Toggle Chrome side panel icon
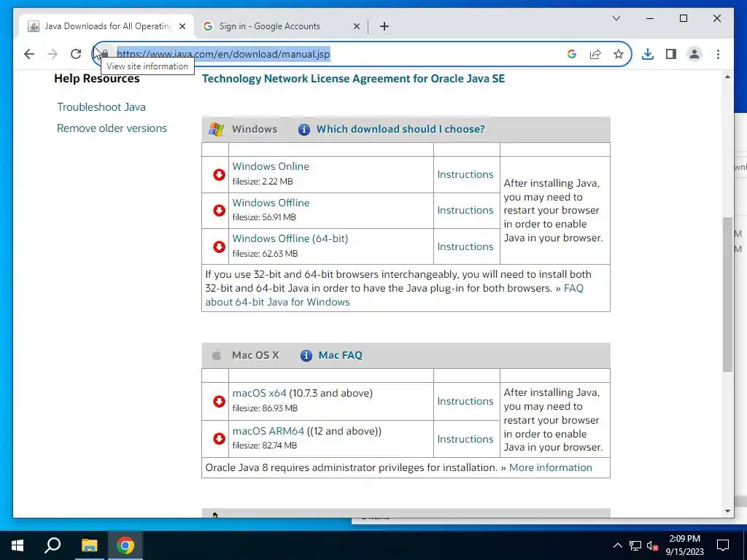This screenshot has height=560, width=747. (671, 54)
